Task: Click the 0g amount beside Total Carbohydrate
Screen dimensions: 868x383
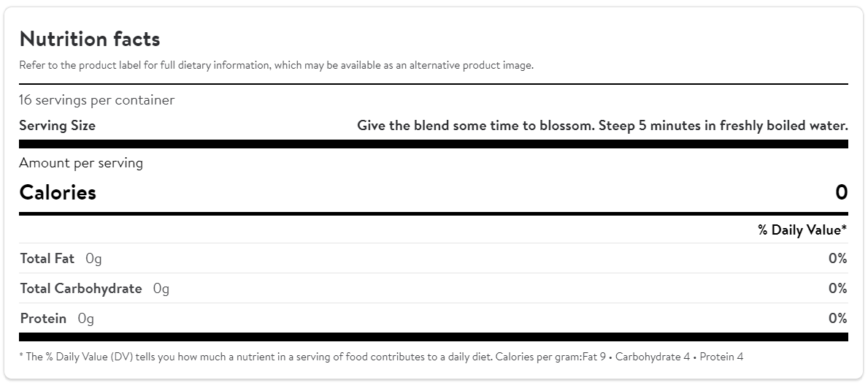Action: (x=161, y=289)
